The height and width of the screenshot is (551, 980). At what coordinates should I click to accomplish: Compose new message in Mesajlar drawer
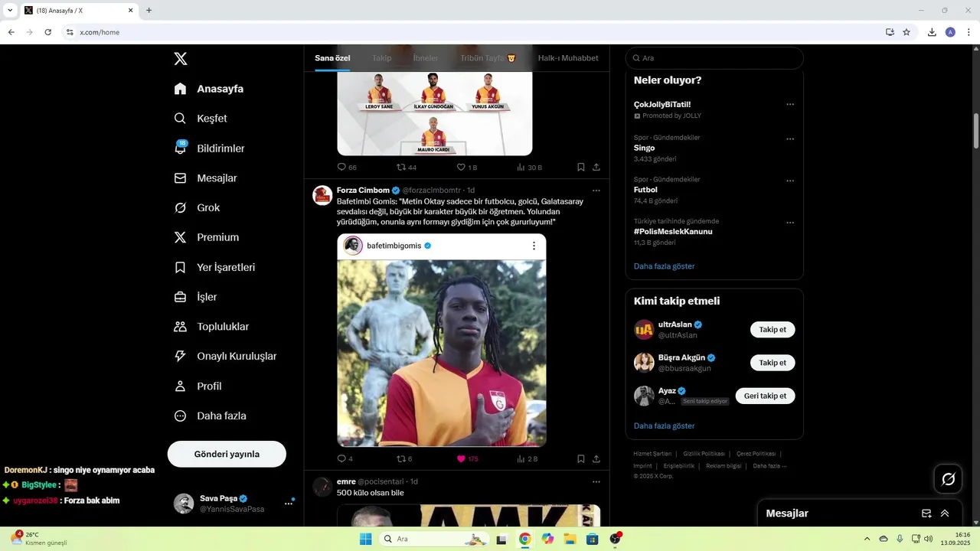[926, 514]
